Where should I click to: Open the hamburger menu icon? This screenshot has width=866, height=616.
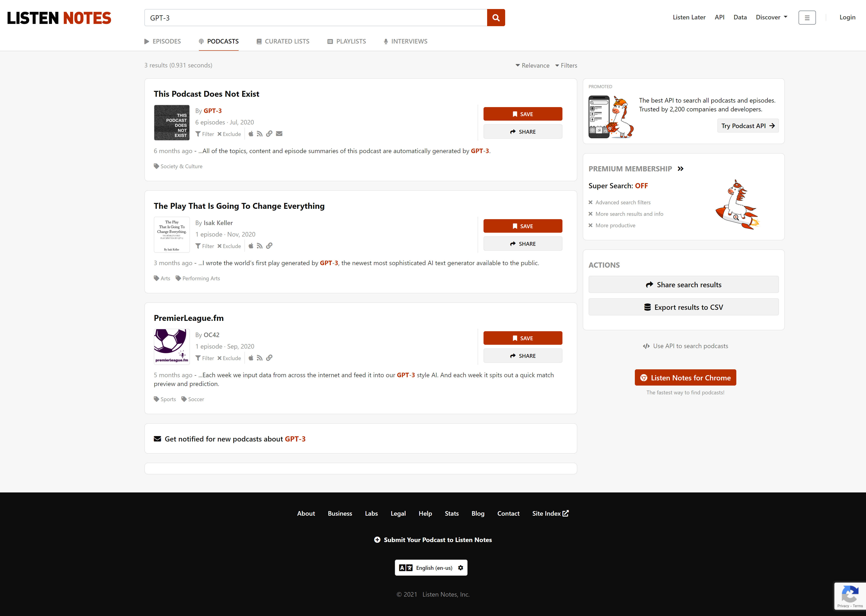pos(807,17)
